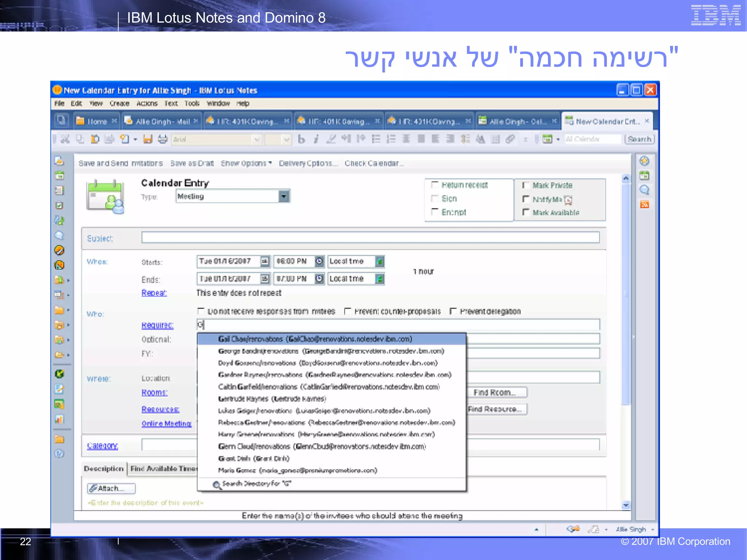This screenshot has width=747, height=560.
Task: Click the numbered list toolbar icon
Action: click(391, 139)
